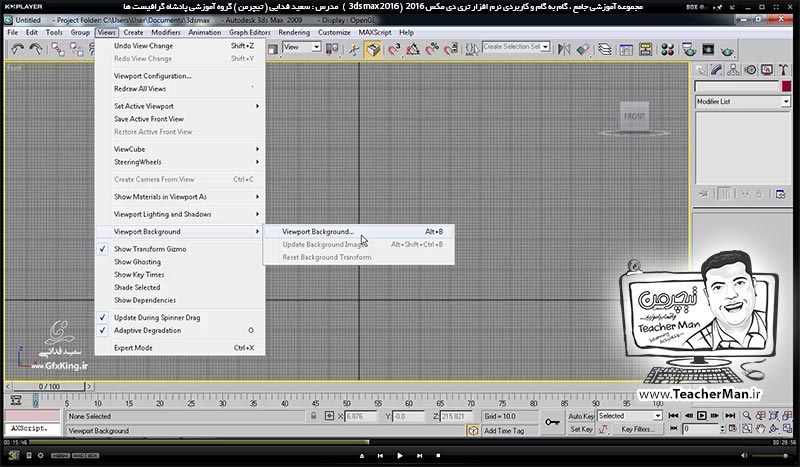Image resolution: width=800 pixels, height=467 pixels.
Task: Toggle the 3D Snaps button
Action: coord(393,49)
